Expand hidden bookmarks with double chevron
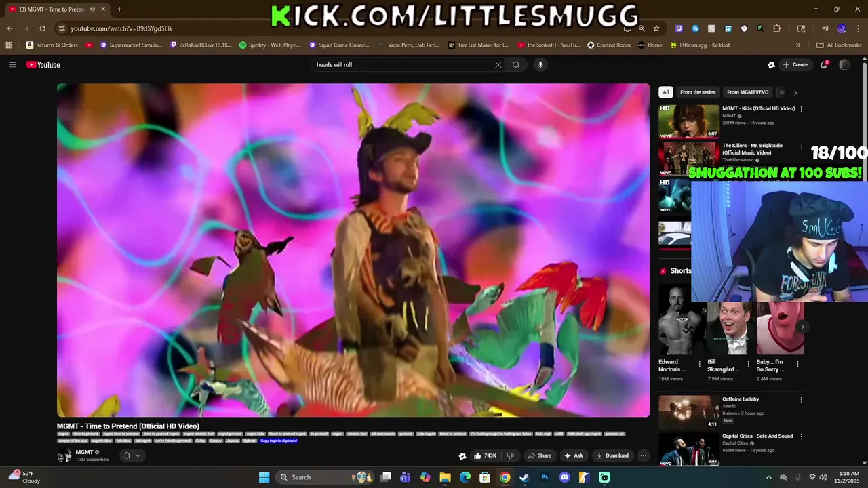The width and height of the screenshot is (868, 488). pyautogui.click(x=798, y=45)
